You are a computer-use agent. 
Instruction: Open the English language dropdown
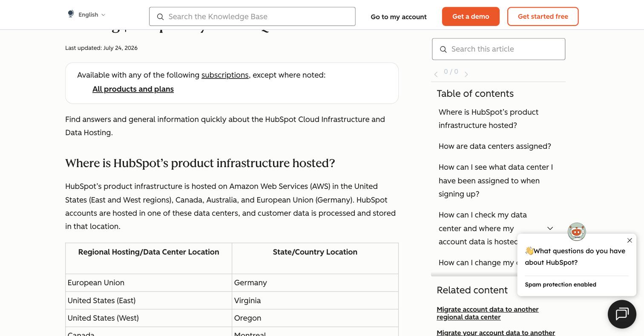pos(92,14)
